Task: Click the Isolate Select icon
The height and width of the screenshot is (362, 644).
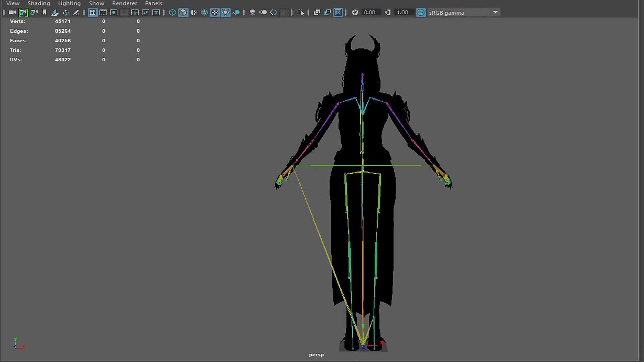Action: (x=300, y=12)
